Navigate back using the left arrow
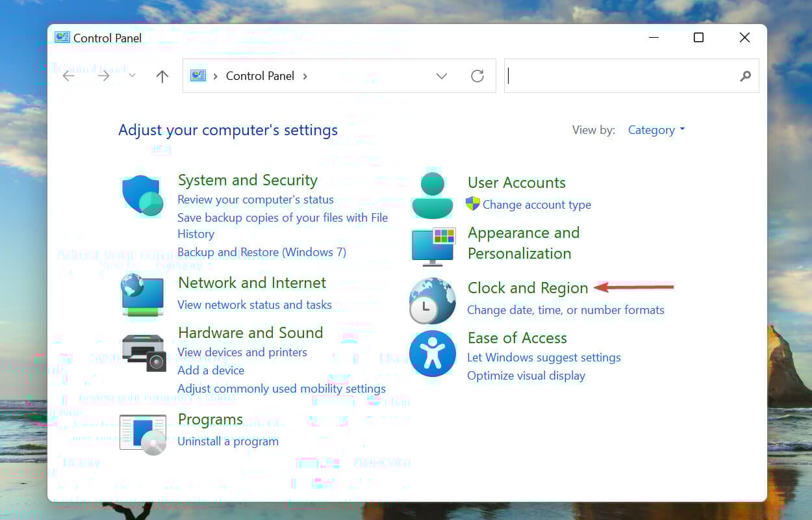Screen dimensions: 812x520 coord(68,75)
